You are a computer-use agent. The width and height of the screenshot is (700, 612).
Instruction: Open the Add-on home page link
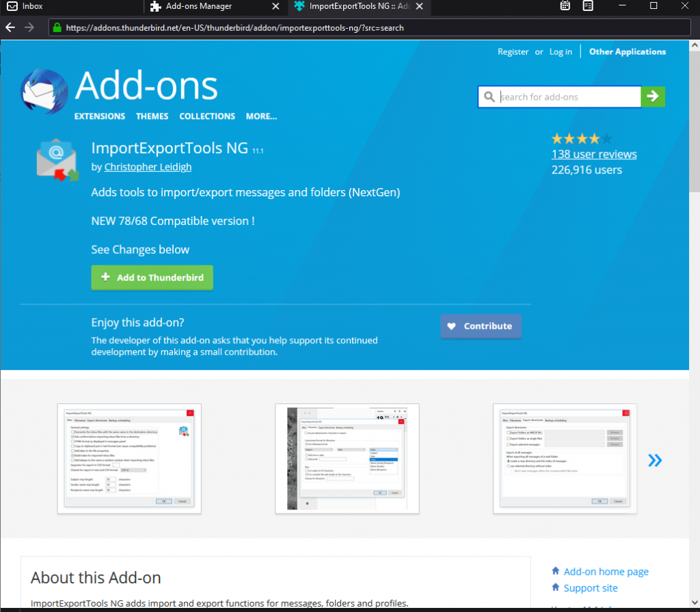pos(606,572)
